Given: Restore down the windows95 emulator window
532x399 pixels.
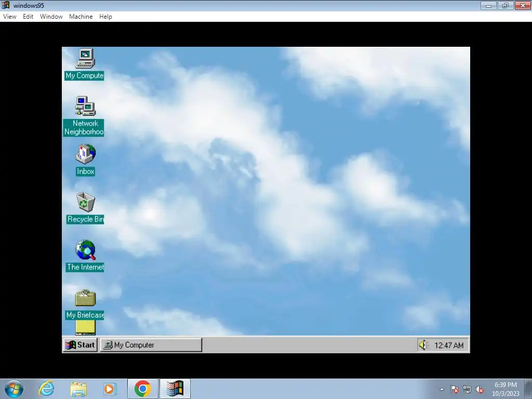Looking at the screenshot, I should 506,5.
